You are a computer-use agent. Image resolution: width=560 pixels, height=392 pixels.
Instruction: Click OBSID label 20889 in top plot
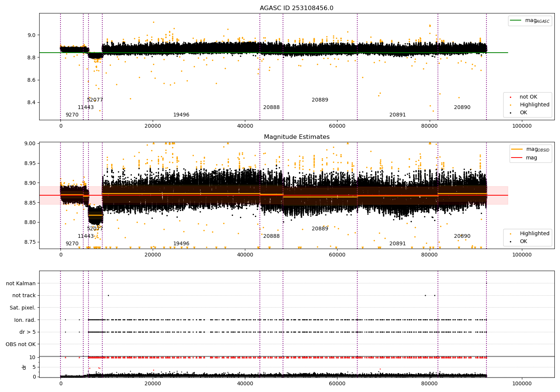pyautogui.click(x=320, y=100)
